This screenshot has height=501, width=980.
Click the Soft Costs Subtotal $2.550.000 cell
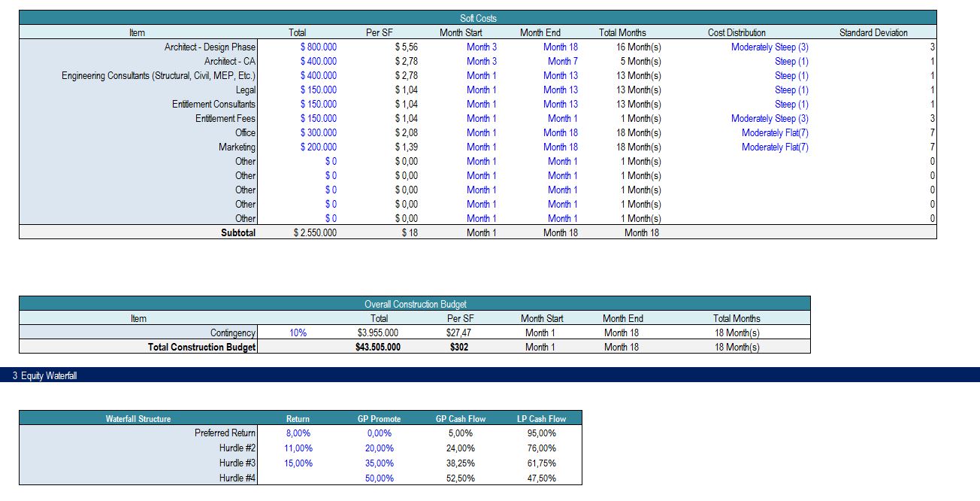[x=315, y=232]
